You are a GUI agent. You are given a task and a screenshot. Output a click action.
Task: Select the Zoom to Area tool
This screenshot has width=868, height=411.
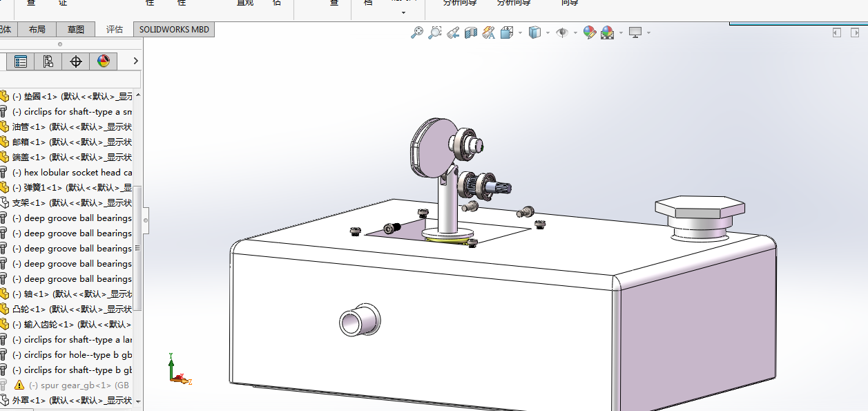click(x=434, y=32)
